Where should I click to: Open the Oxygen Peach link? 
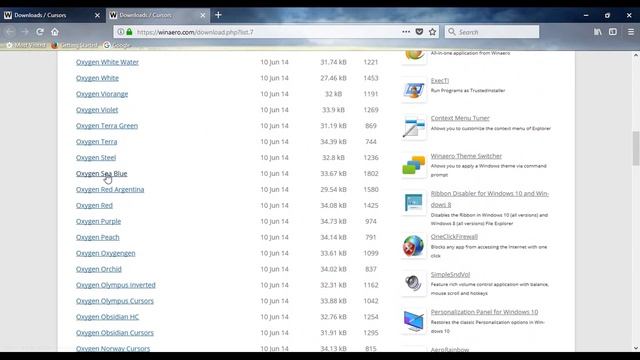(98, 237)
